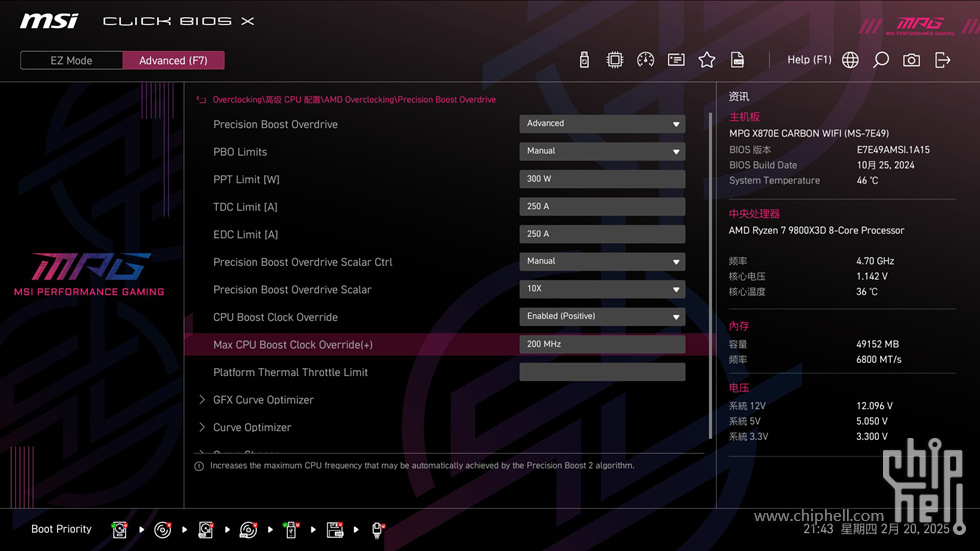Edit the Max CPU Boost Clock Override 200 MHz field
The image size is (980, 551).
click(602, 344)
